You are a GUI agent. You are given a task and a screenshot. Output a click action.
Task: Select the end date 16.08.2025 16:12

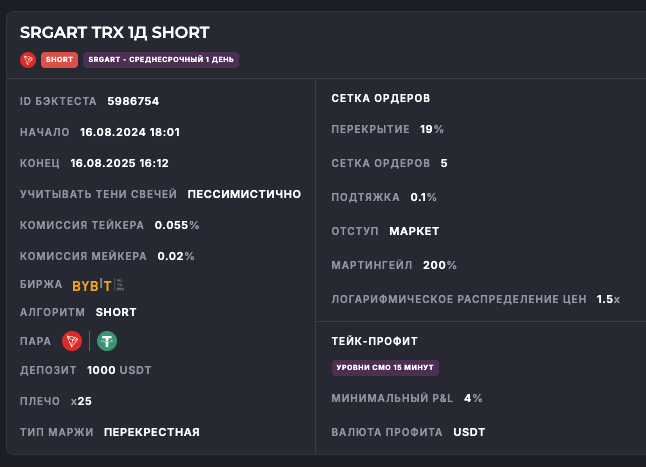click(x=120, y=163)
